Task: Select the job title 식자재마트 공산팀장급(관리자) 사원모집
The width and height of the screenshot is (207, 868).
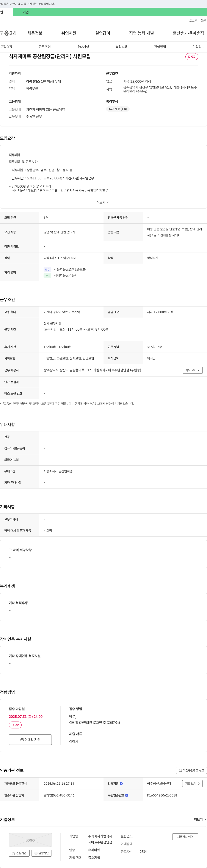Action: coord(50,56)
